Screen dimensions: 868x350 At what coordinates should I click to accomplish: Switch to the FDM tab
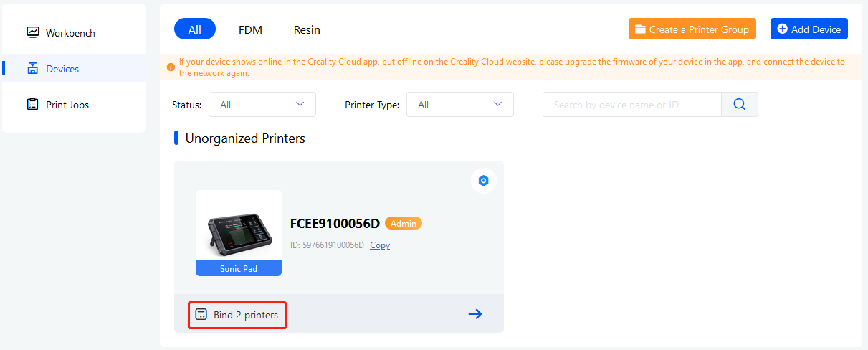tap(250, 29)
